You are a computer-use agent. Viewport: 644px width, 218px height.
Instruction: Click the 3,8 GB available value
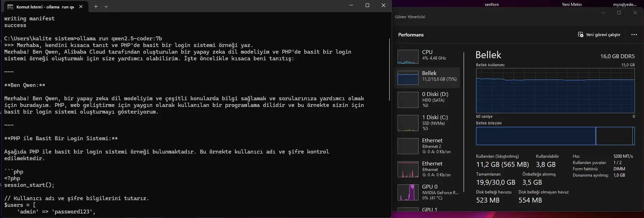[546, 164]
